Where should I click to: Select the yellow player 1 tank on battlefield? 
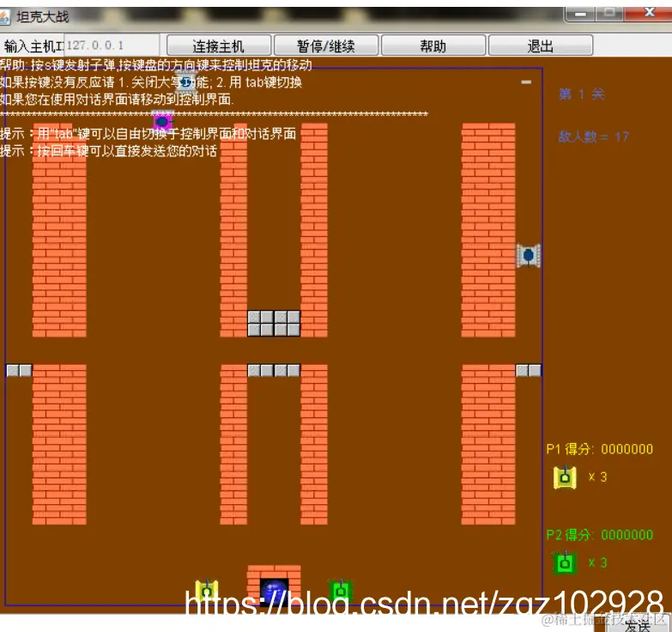tap(207, 591)
